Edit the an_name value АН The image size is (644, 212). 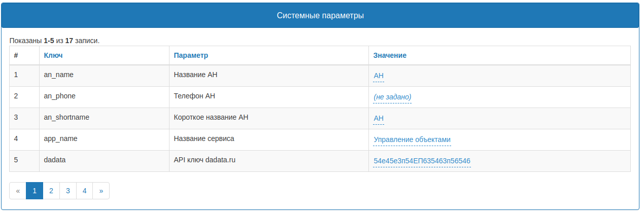pyautogui.click(x=379, y=76)
